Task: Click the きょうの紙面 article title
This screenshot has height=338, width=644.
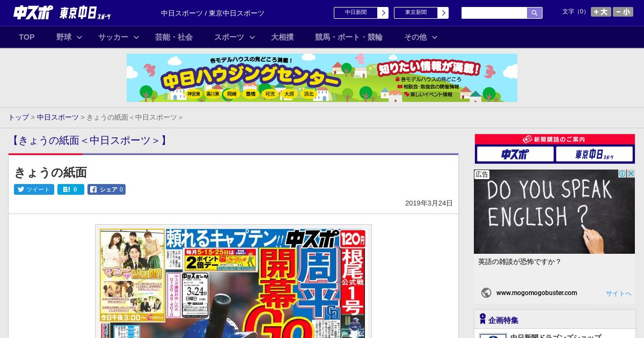Action: coord(50,173)
